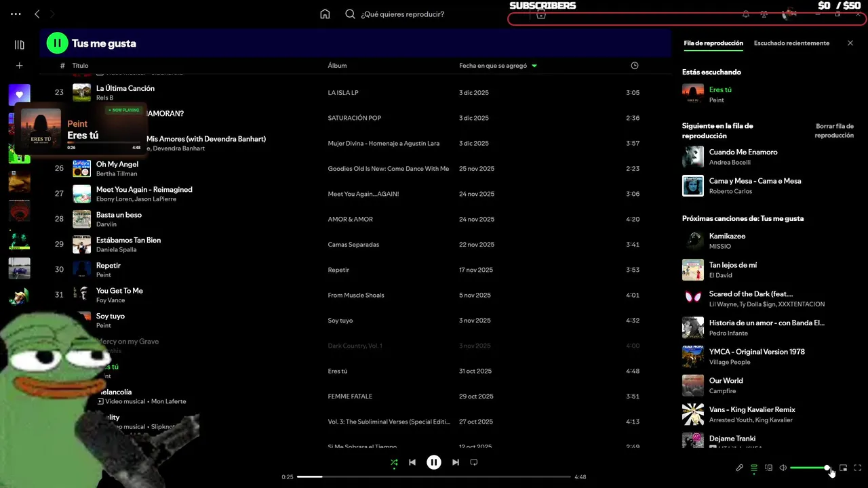
Task: Play Historia de un amor from queue
Action: point(766,323)
